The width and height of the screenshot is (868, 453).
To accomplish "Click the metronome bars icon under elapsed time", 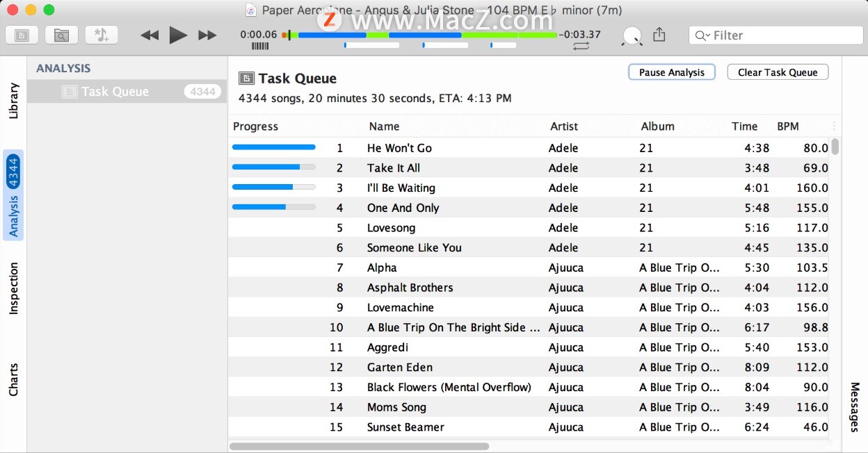I will pyautogui.click(x=260, y=46).
